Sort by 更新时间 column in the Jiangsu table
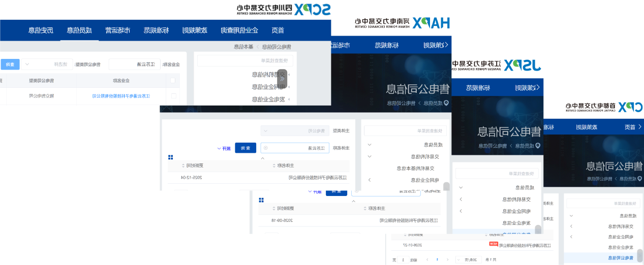Screen dimensions: 644x265 coord(274,208)
